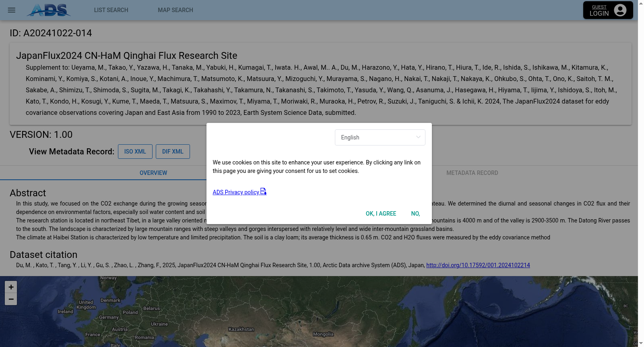Click the page vertical scrollbar
The image size is (644, 347).
point(641,173)
